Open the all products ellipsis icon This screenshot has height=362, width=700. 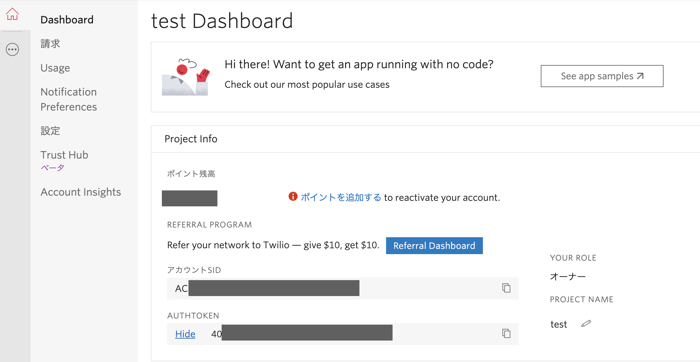point(12,50)
